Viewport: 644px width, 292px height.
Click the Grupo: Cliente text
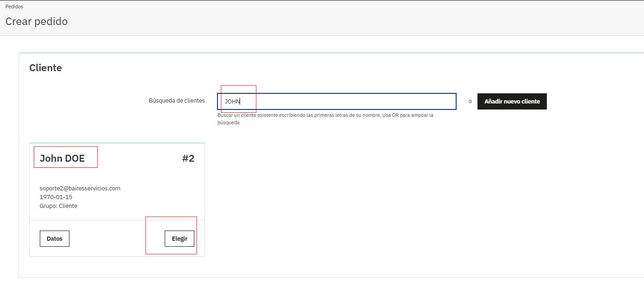[x=58, y=206]
